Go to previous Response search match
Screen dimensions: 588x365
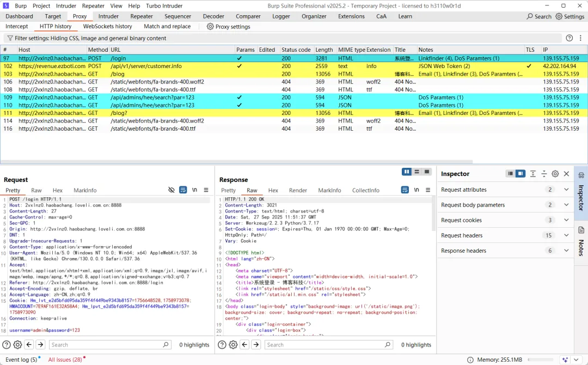pos(245,344)
